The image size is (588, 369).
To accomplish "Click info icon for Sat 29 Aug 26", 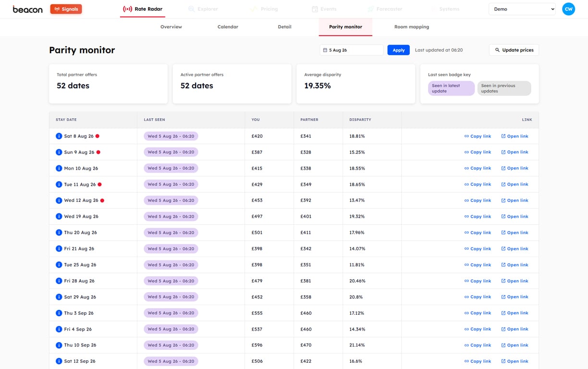I will [59, 297].
